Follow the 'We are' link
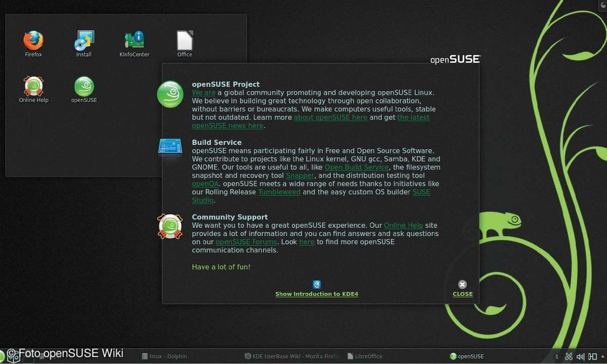Viewport: 607px width, 364px height. click(204, 93)
